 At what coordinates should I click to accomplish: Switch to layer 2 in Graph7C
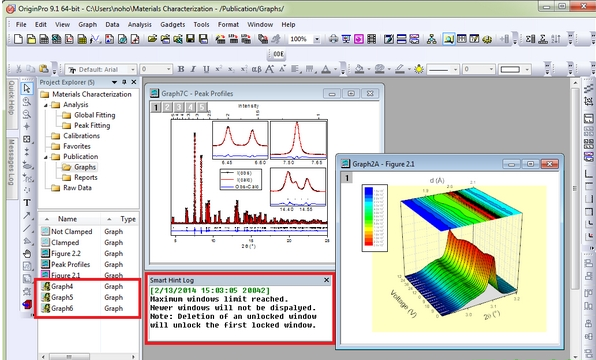167,108
